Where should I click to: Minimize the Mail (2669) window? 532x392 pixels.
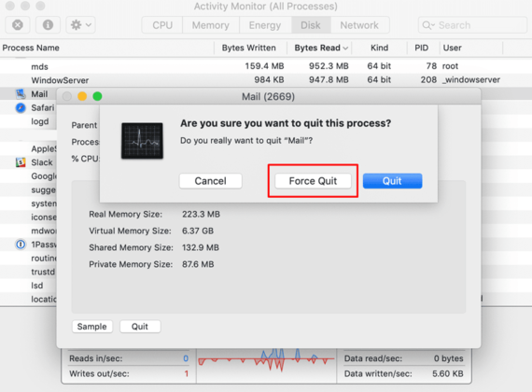[82, 96]
